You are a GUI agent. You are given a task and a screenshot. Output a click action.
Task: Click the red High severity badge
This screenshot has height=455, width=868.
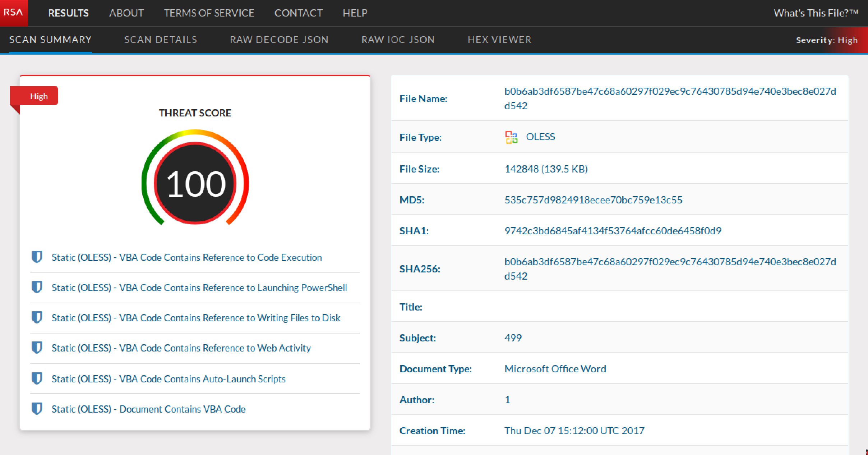pyautogui.click(x=39, y=96)
